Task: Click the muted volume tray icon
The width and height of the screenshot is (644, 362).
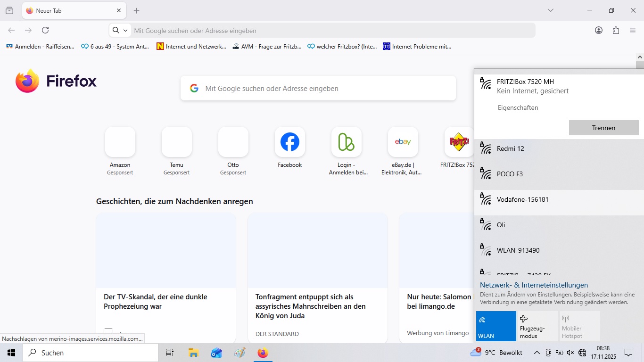Action: (x=570, y=353)
